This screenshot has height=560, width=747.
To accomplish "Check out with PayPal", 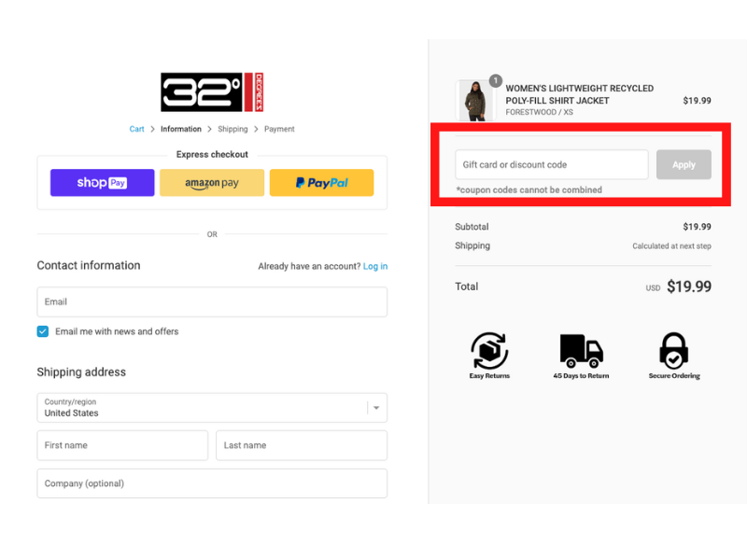I will pyautogui.click(x=321, y=183).
